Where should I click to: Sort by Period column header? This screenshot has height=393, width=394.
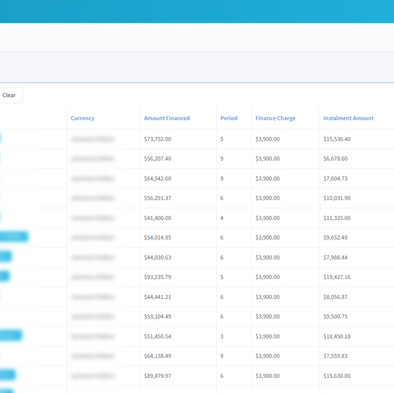click(x=229, y=118)
